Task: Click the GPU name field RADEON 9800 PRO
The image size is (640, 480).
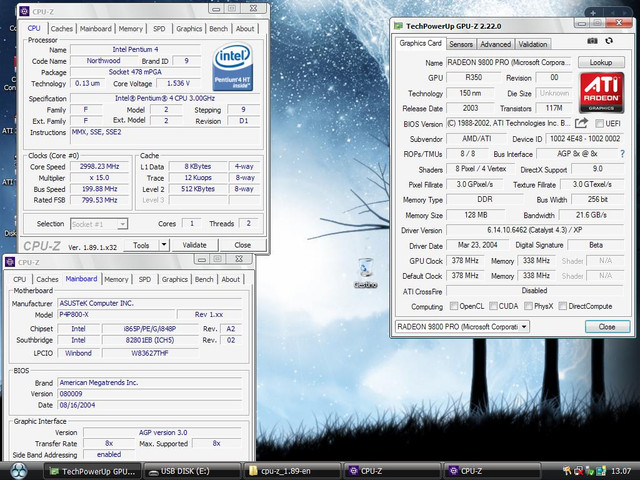Action: (x=508, y=62)
